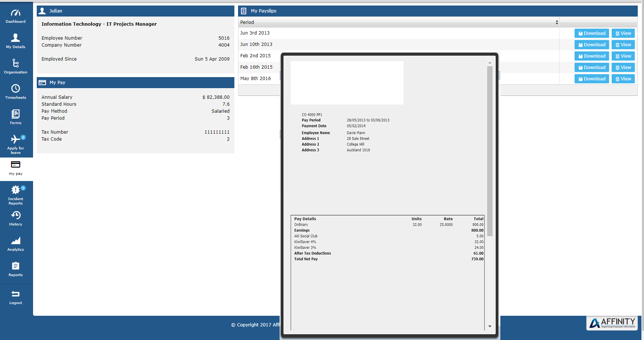Open the Organisation tree icon

point(15,63)
